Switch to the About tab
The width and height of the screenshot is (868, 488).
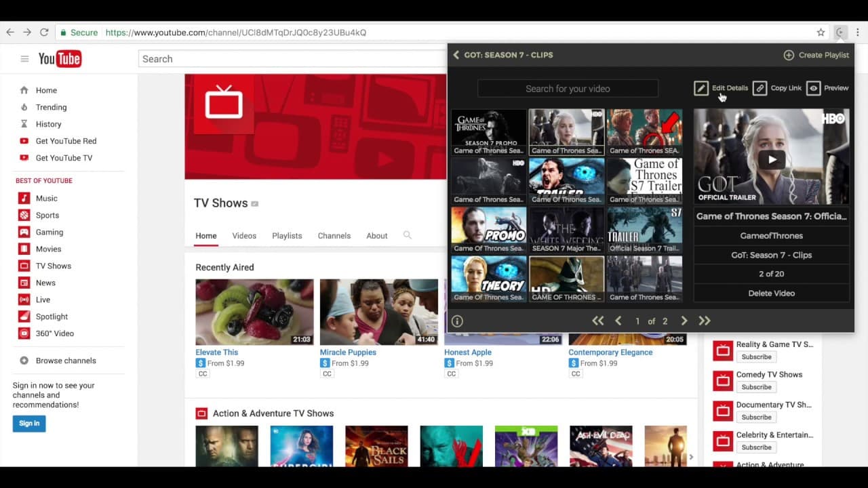[377, 236]
